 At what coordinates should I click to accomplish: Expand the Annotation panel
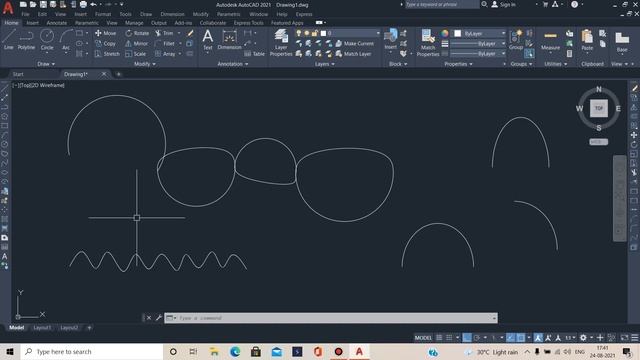tap(233, 64)
